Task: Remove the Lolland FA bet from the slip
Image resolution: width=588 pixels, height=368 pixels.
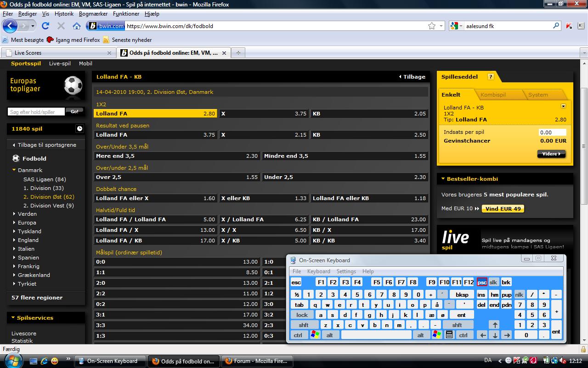Action: pyautogui.click(x=564, y=106)
